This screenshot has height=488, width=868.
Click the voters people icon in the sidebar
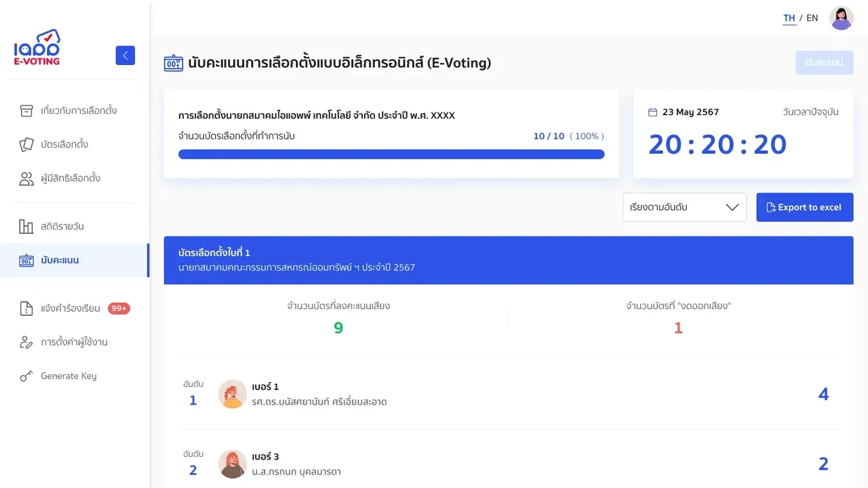[26, 178]
